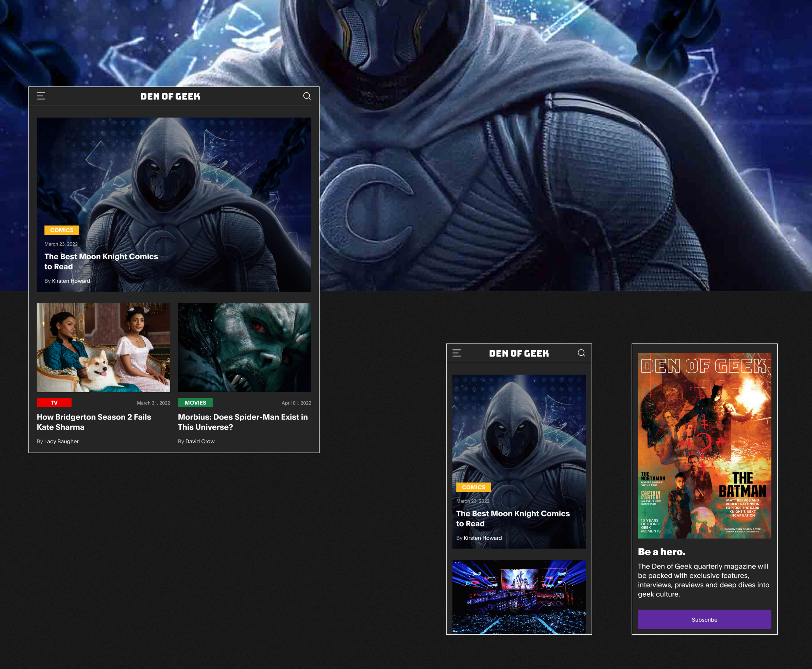Viewport: 812px width, 669px height.
Task: Click author link David Crow
Action: 199,441
